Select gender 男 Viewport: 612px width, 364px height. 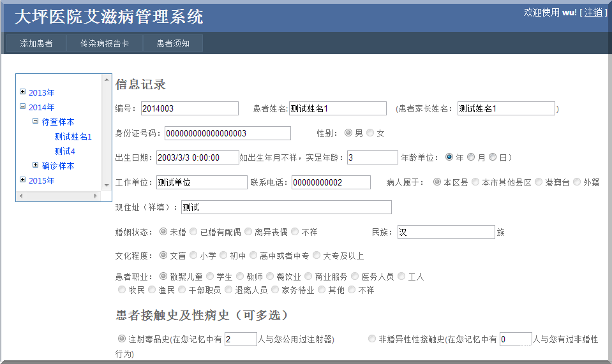click(348, 133)
